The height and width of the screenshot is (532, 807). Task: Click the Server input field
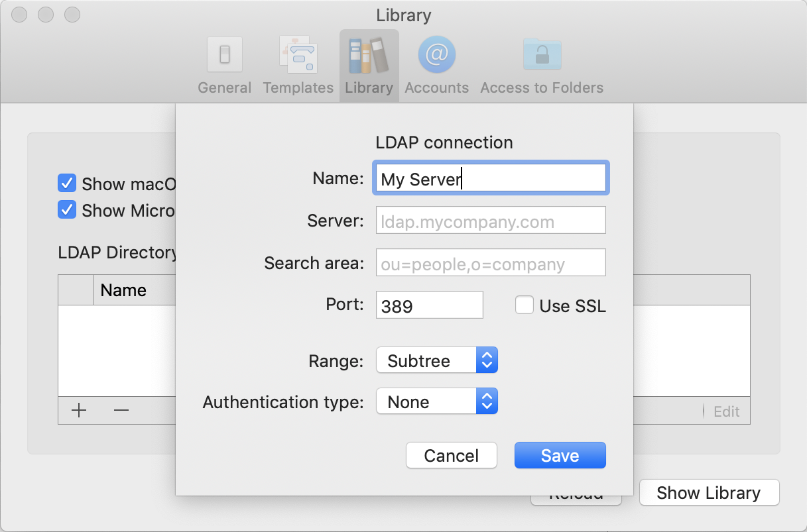(490, 220)
